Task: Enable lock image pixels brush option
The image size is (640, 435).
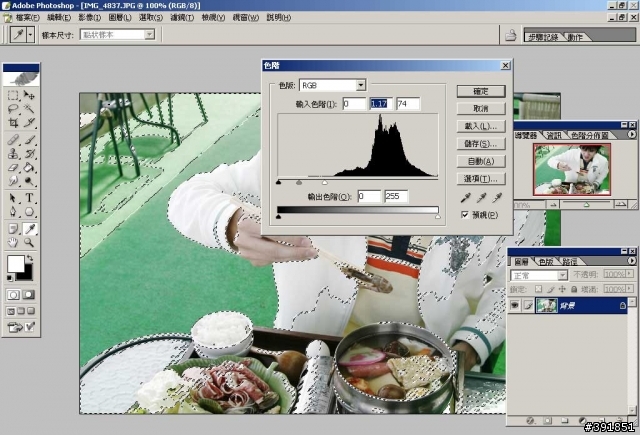Action: coord(550,289)
